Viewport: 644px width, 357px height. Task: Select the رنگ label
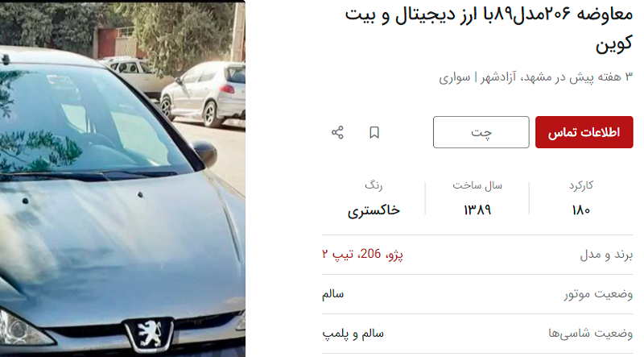(374, 185)
